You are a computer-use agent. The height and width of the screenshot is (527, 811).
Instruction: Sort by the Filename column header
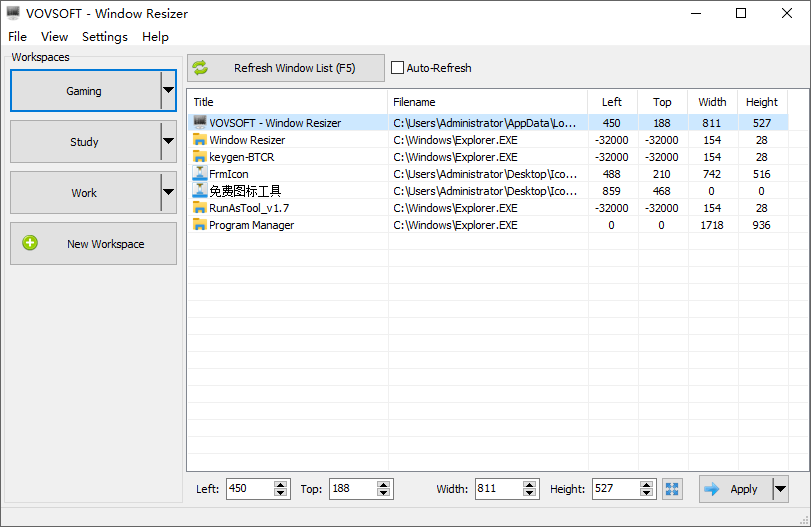487,102
